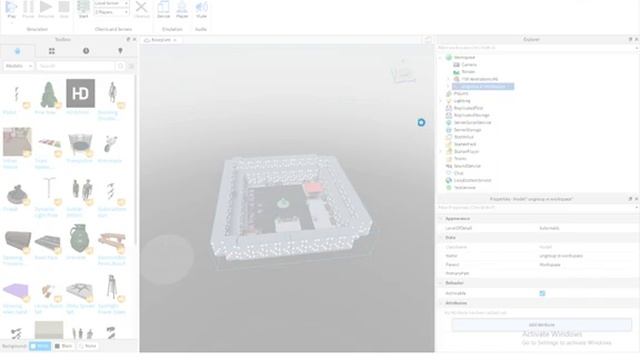Select the Toolbox Creations tab
640x360 pixels.
120,51
